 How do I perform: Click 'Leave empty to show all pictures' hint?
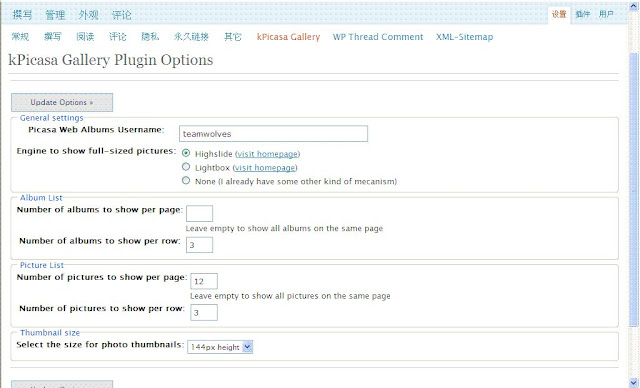[290, 296]
